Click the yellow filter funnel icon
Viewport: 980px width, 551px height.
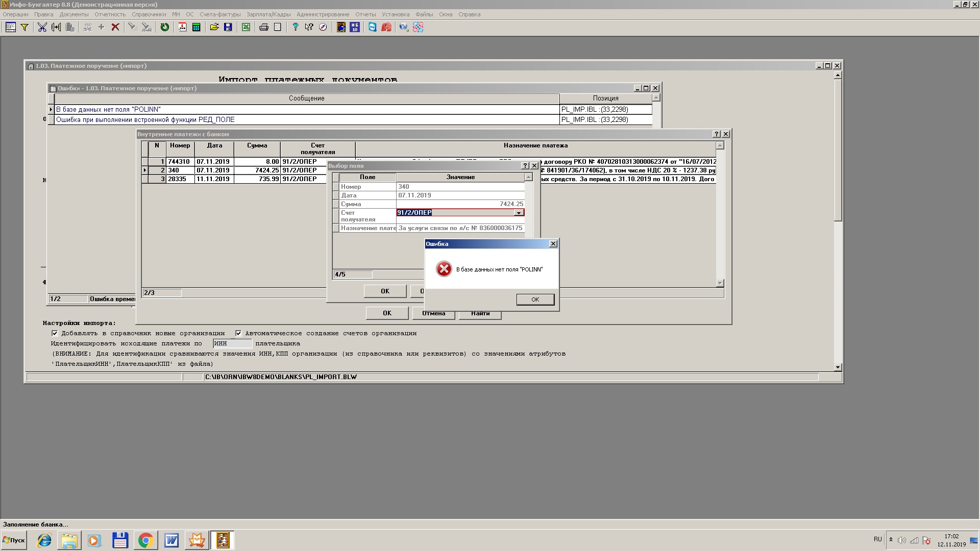pyautogui.click(x=24, y=27)
